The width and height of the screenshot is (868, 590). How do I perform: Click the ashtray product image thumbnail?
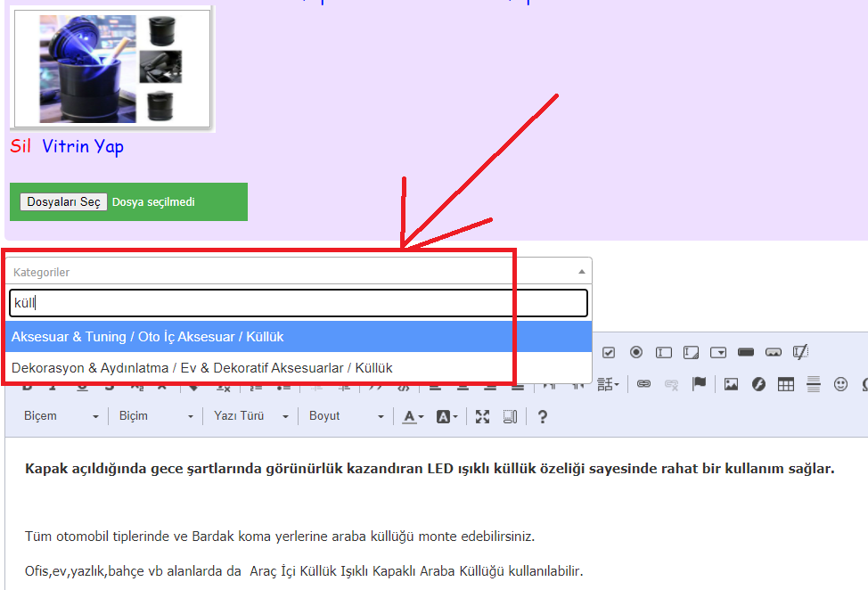point(112,69)
